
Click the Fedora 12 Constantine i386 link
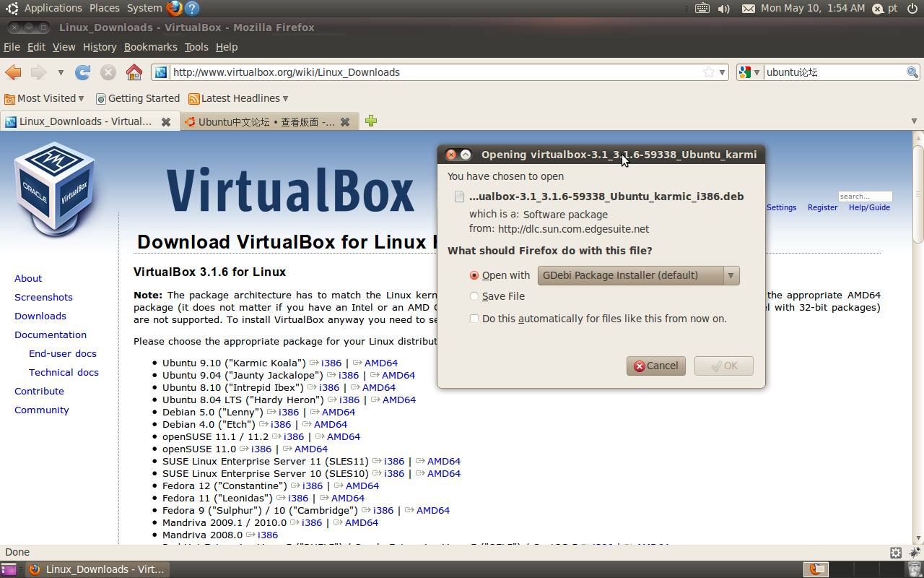pyautogui.click(x=313, y=486)
